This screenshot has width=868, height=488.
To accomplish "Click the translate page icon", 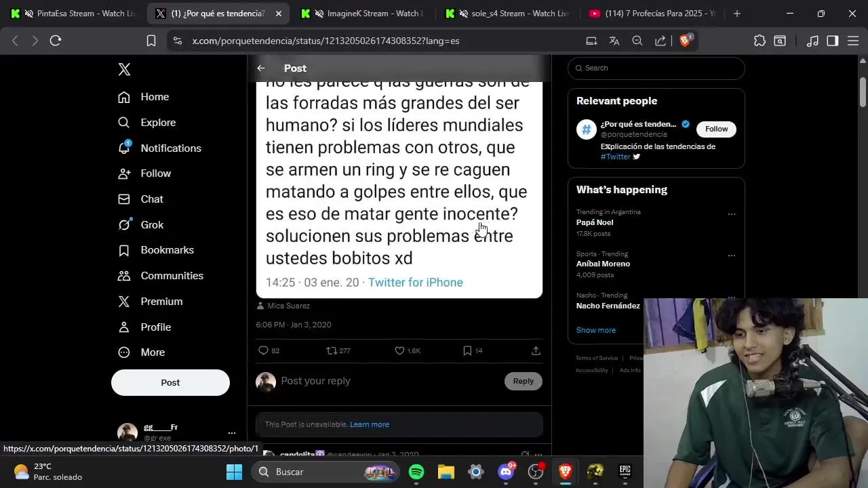I will 614,41.
